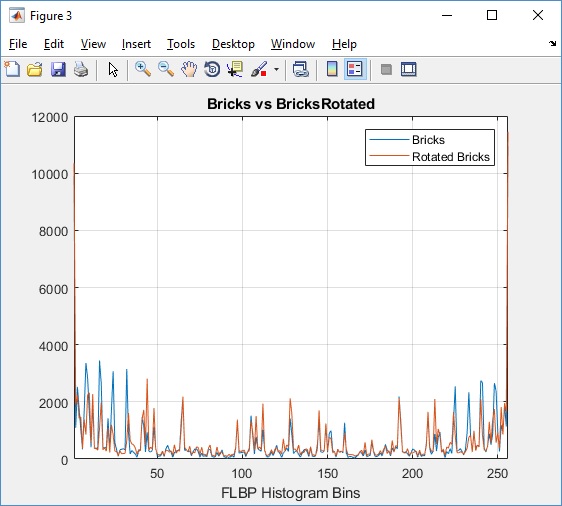Save the figure using the floppy disk icon
562x506 pixels.
(58, 69)
